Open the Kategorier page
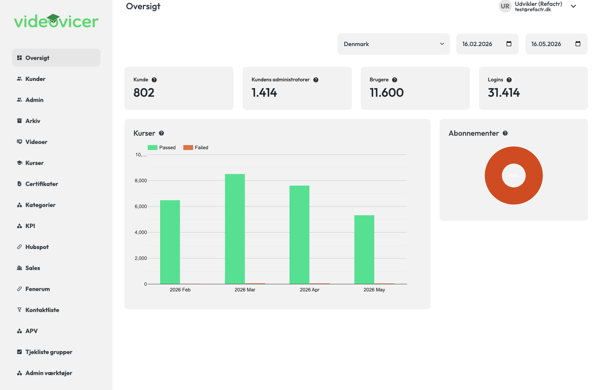 pos(56,205)
